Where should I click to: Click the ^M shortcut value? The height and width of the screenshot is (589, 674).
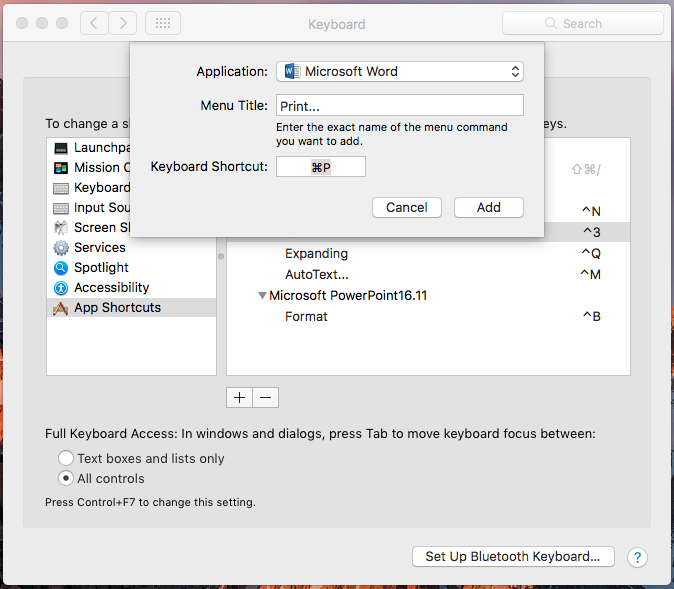click(x=591, y=275)
